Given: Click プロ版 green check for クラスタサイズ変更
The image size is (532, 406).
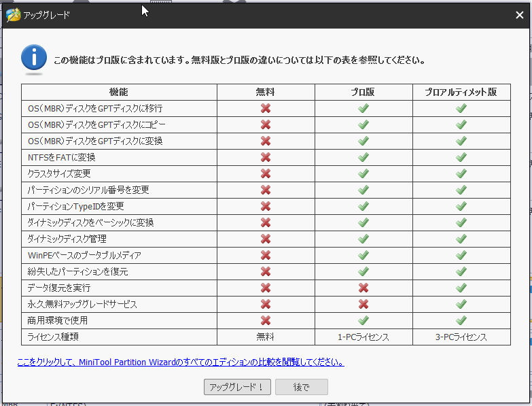Looking at the screenshot, I should (x=363, y=173).
